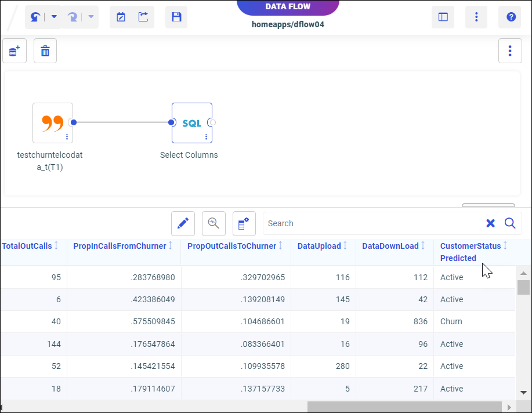Screen dimensions: 532x413
Task: Toggle the panel layout icon
Action: point(443,17)
